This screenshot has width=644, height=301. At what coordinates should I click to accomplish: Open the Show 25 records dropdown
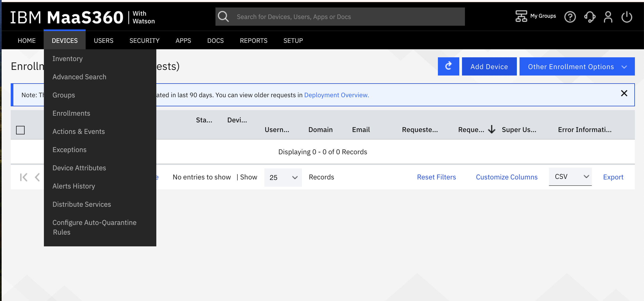tap(283, 177)
